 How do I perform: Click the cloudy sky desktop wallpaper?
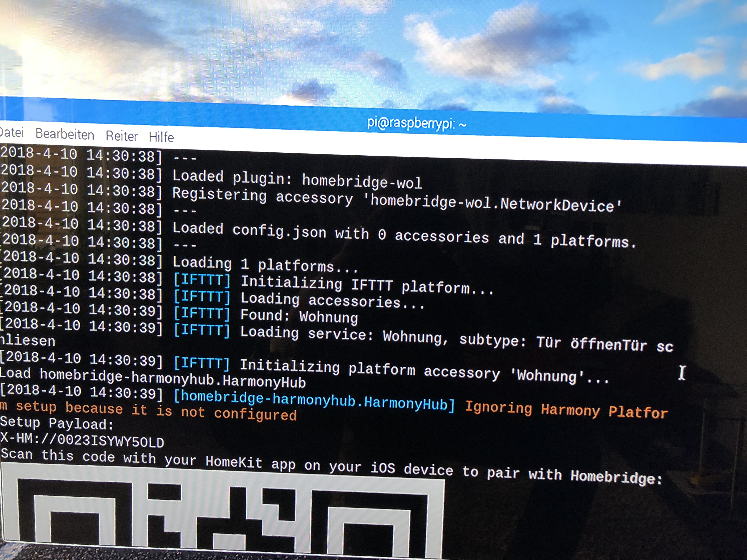pyautogui.click(x=371, y=51)
